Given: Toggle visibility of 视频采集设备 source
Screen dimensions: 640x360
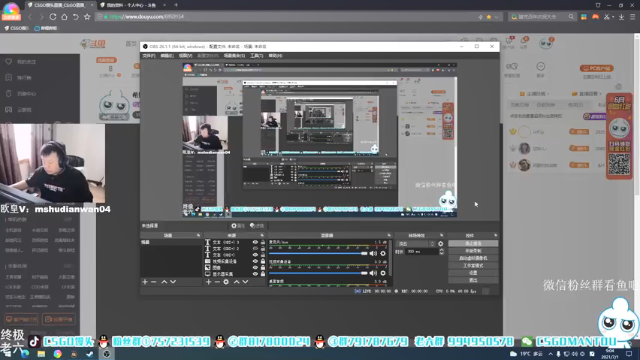Looking at the screenshot, I should point(256,261).
